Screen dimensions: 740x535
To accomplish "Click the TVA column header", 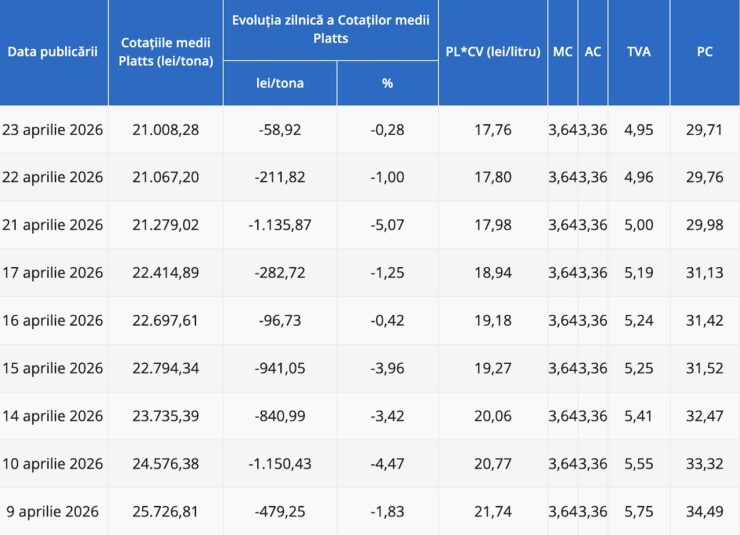I will [x=638, y=52].
